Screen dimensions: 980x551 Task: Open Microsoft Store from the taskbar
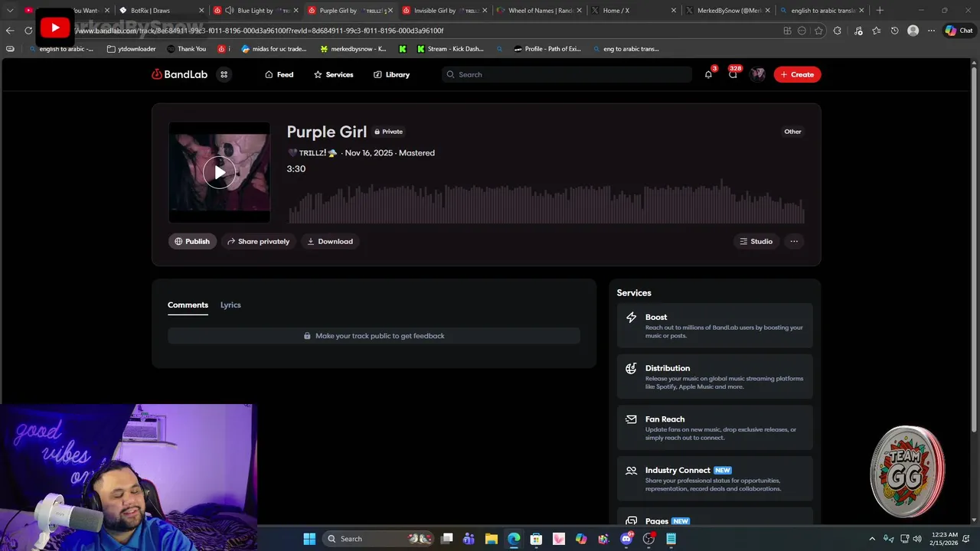click(x=536, y=539)
